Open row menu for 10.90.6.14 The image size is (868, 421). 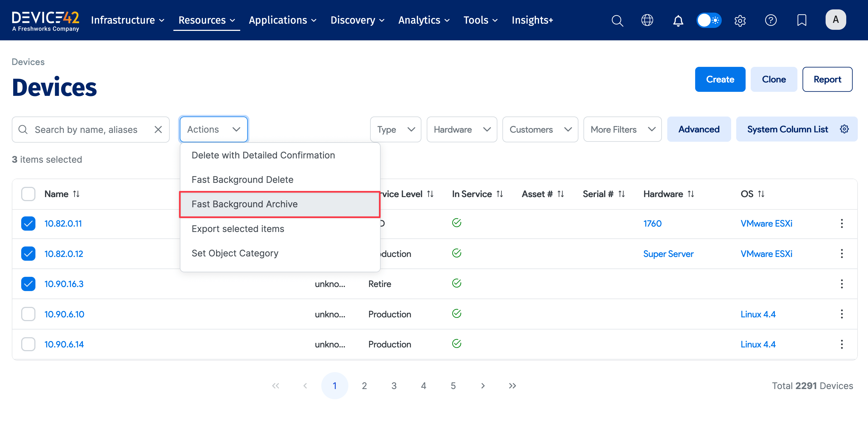pyautogui.click(x=841, y=344)
